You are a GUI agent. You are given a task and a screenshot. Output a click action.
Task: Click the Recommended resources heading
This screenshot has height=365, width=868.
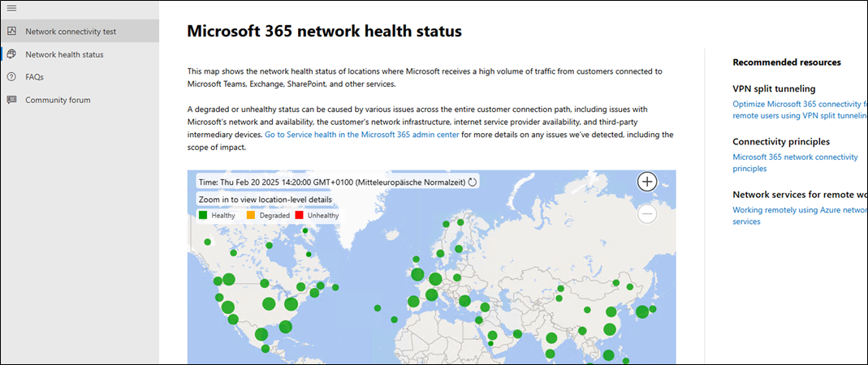(x=787, y=62)
